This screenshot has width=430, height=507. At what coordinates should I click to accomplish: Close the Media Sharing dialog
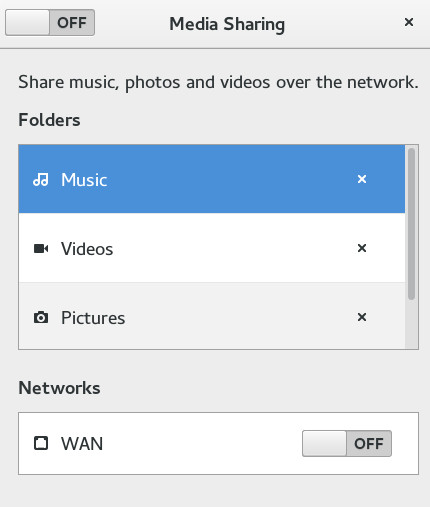pyautogui.click(x=409, y=22)
